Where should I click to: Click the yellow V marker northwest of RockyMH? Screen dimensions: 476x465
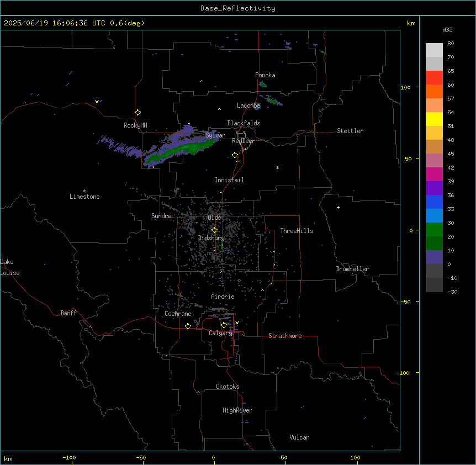tap(97, 102)
